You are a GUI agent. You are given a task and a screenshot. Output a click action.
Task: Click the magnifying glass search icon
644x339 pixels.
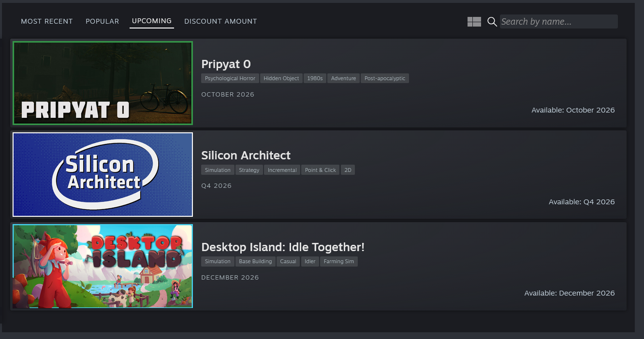coord(492,22)
